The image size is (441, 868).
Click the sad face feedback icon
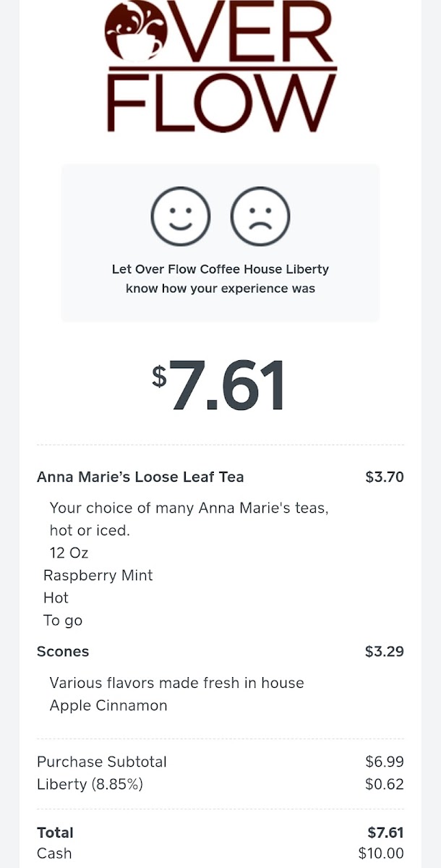coord(260,216)
